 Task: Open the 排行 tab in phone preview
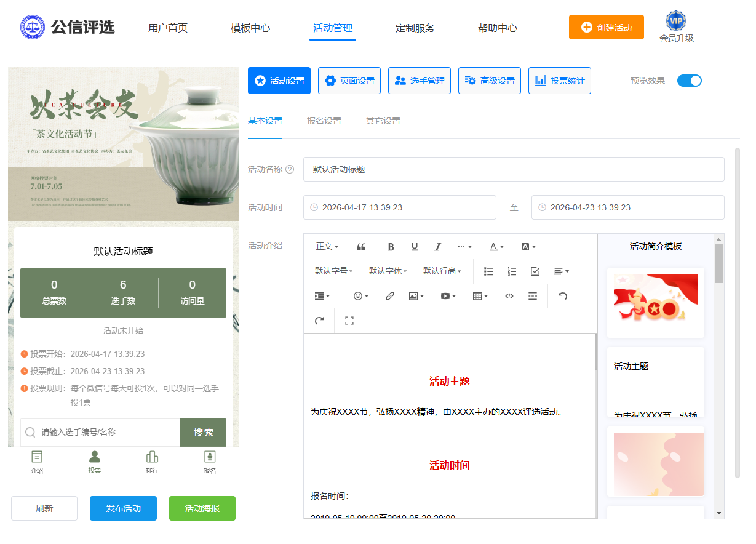152,462
